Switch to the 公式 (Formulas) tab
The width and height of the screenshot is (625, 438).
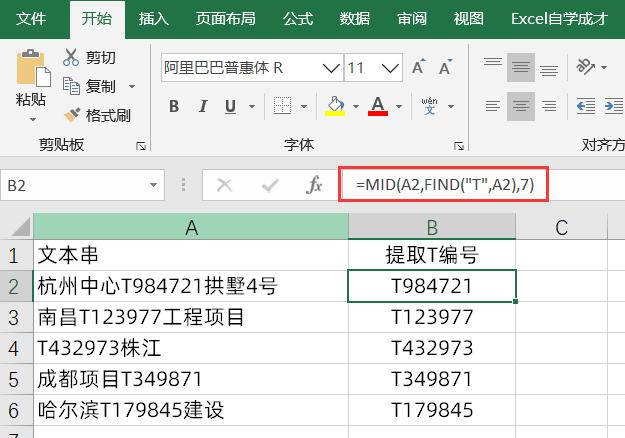(x=298, y=19)
